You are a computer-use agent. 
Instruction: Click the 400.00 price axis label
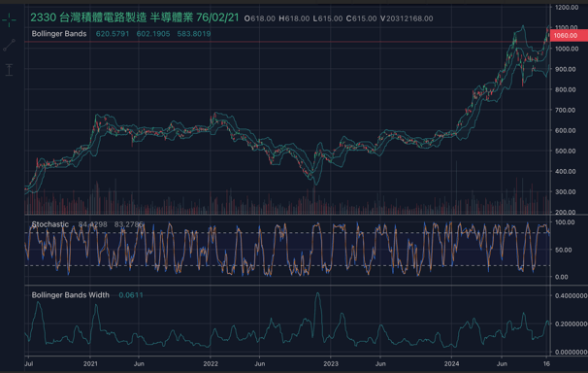coord(565,171)
